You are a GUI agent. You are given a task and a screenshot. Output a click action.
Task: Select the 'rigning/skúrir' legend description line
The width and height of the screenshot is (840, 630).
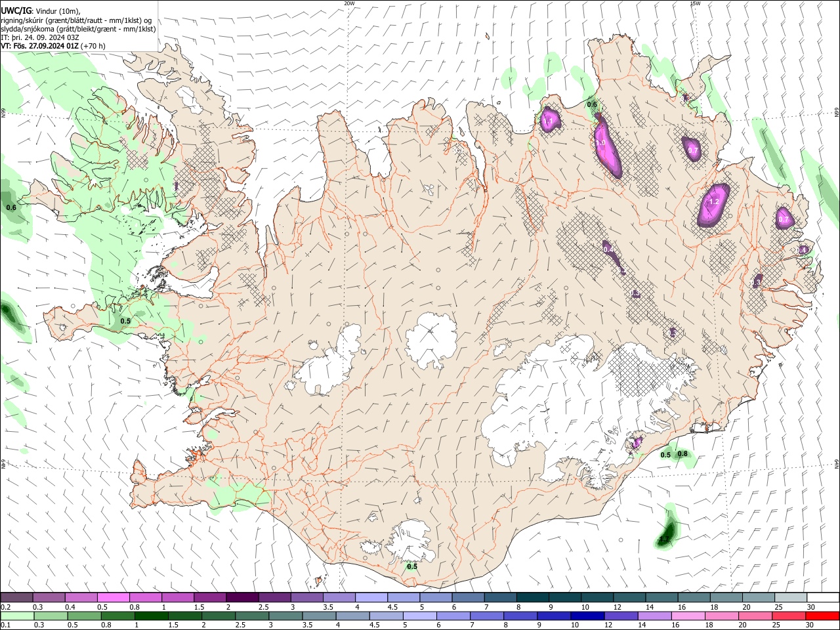coord(77,20)
